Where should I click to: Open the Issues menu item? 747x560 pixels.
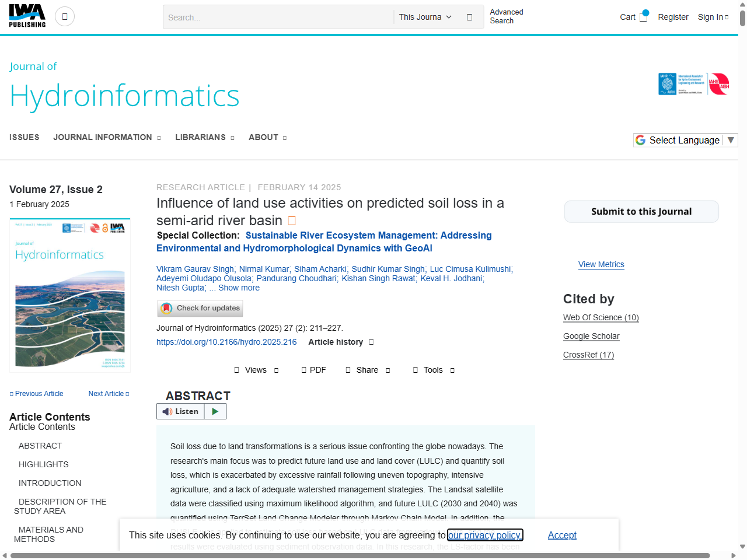pyautogui.click(x=25, y=137)
